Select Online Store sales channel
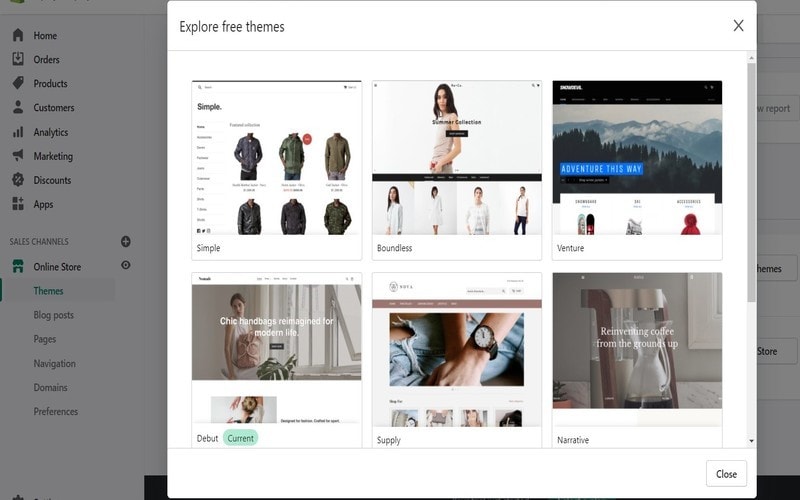Screen dimensions: 800x500 click(57, 267)
